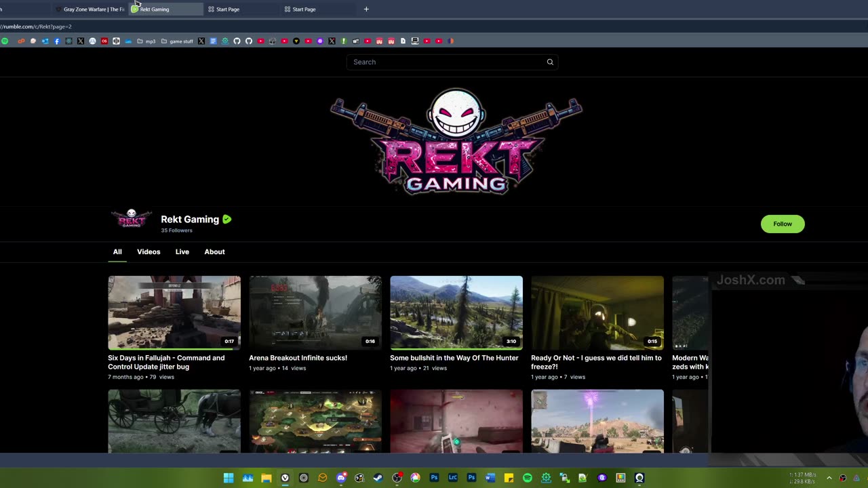868x488 pixels.
Task: Open the mail app in taskbar
Action: click(x=322, y=478)
